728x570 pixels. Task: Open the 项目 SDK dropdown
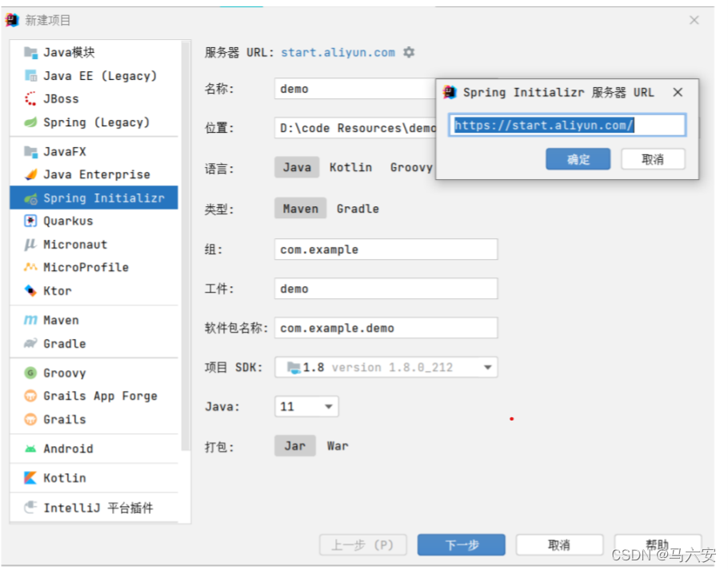click(x=386, y=367)
